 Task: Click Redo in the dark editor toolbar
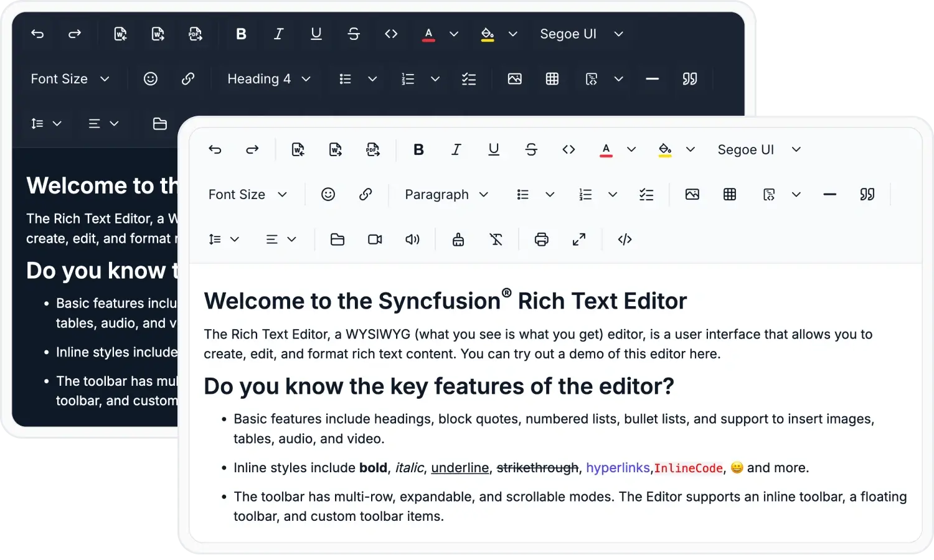[x=75, y=34]
